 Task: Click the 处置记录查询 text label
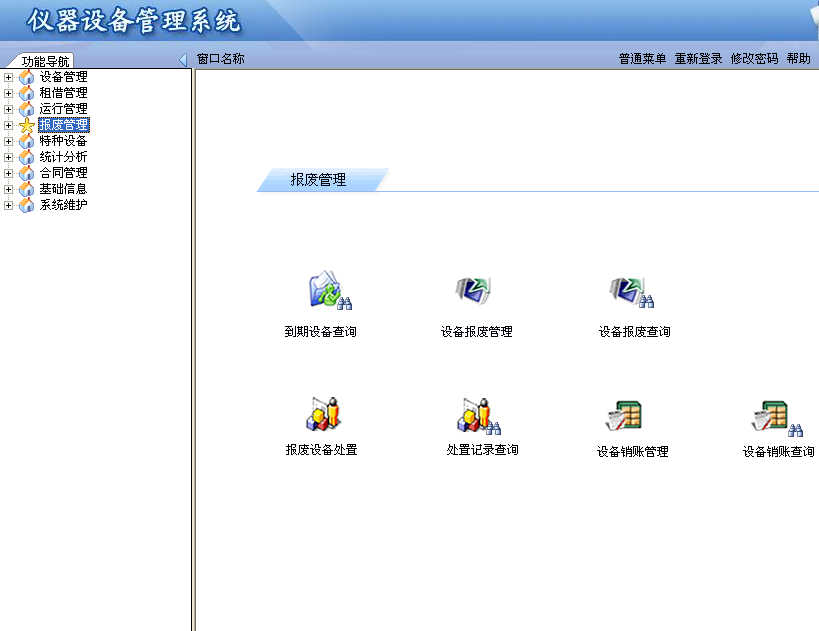pos(482,450)
